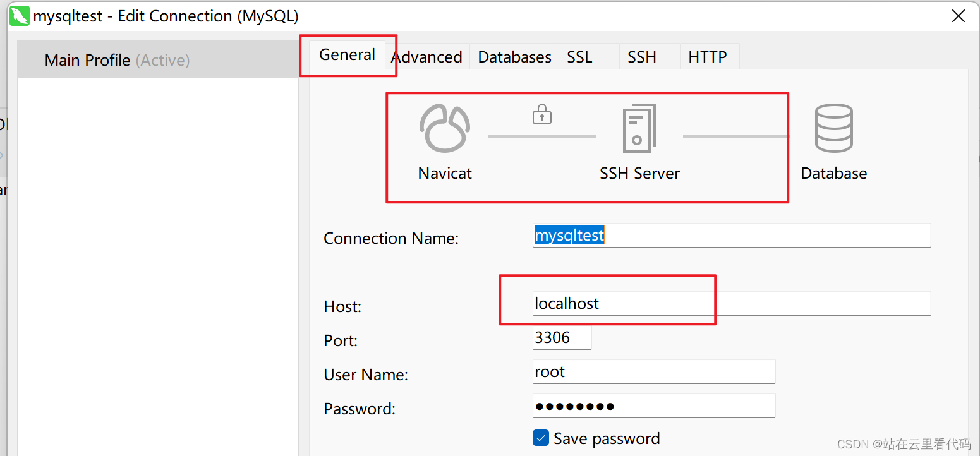This screenshot has width=980, height=456.
Task: Click the SSH Server icon in diagram
Action: pyautogui.click(x=639, y=129)
